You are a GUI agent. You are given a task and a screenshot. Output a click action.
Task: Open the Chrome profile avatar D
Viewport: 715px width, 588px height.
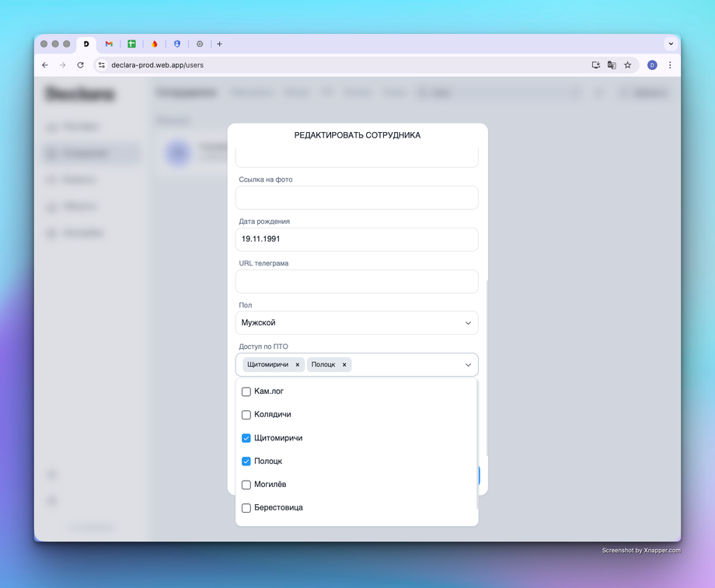[x=652, y=65]
